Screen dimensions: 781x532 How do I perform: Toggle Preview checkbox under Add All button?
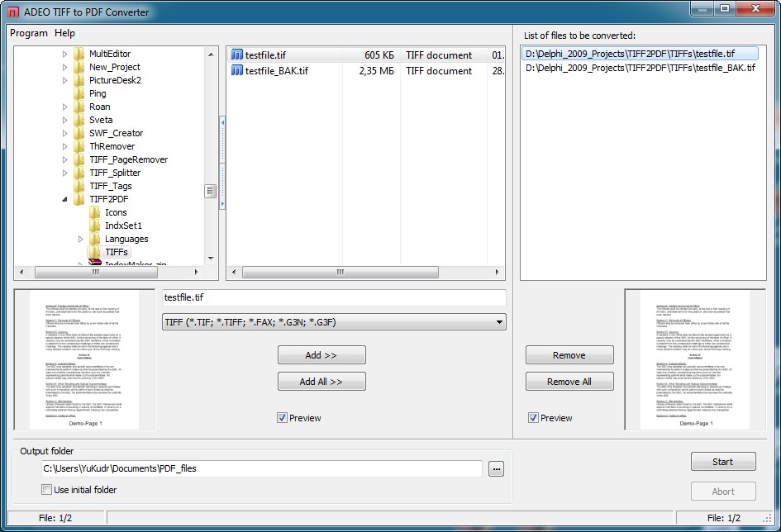(282, 418)
